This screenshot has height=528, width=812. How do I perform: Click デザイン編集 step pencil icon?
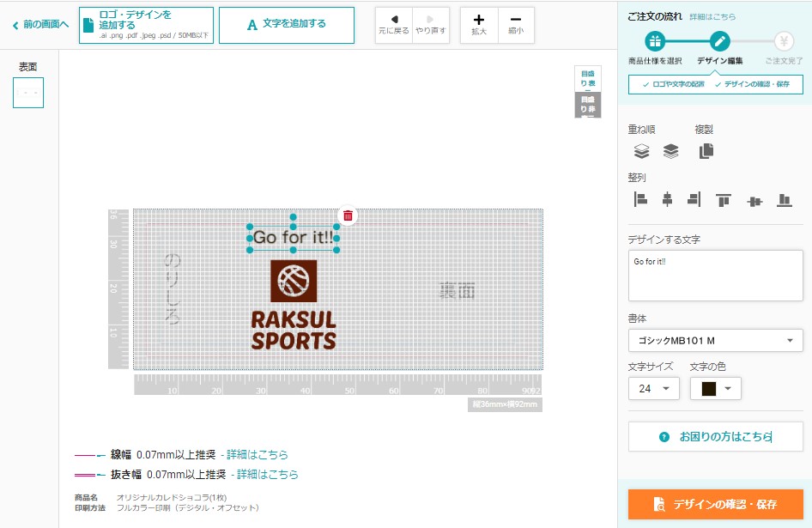click(x=720, y=41)
